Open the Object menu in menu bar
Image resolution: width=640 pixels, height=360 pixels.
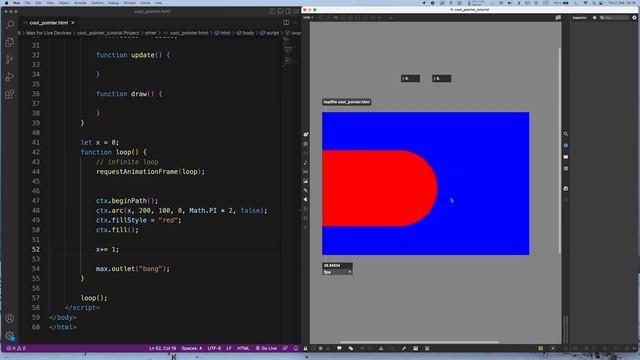(x=64, y=3)
